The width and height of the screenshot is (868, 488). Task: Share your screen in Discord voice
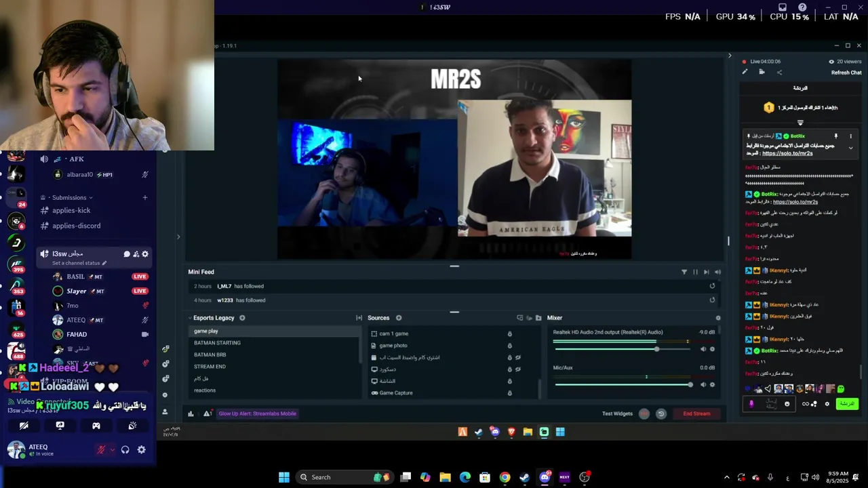point(60,426)
